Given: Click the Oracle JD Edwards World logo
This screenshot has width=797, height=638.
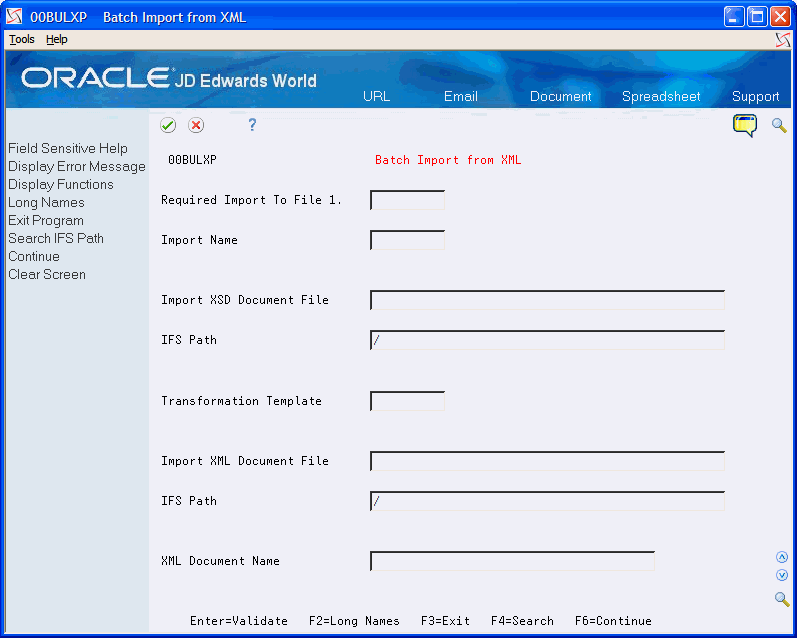Looking at the screenshot, I should pos(169,78).
